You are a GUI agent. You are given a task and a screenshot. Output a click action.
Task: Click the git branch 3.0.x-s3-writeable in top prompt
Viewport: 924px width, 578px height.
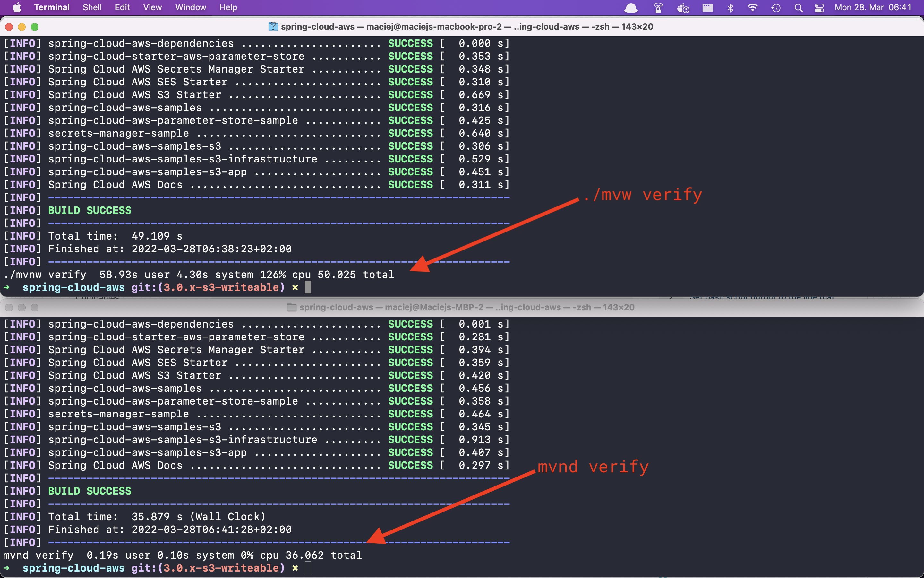(221, 287)
